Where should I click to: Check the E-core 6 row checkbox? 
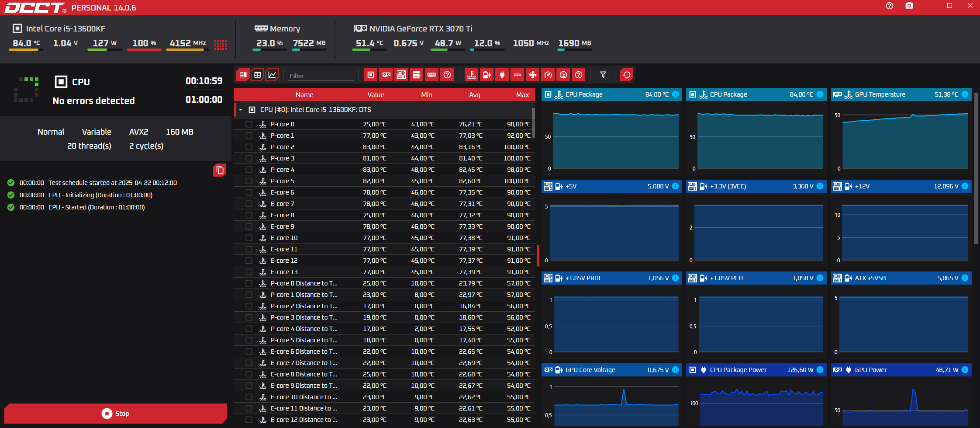pyautogui.click(x=249, y=192)
